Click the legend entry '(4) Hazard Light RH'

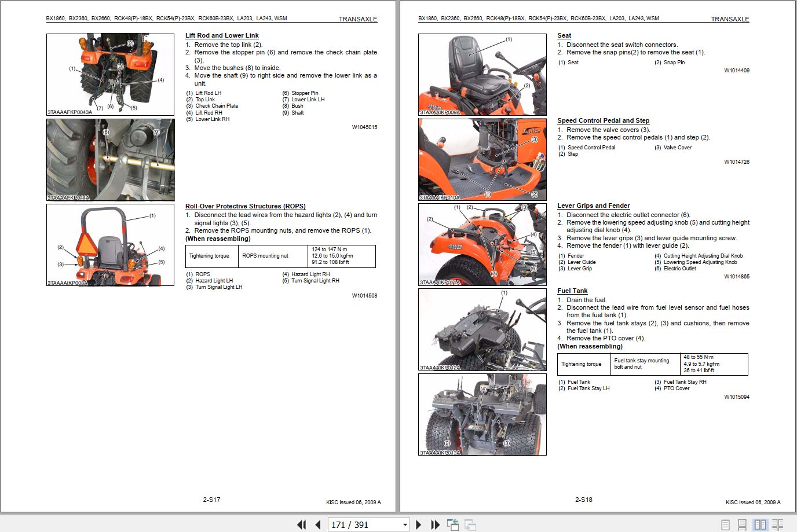click(x=306, y=274)
